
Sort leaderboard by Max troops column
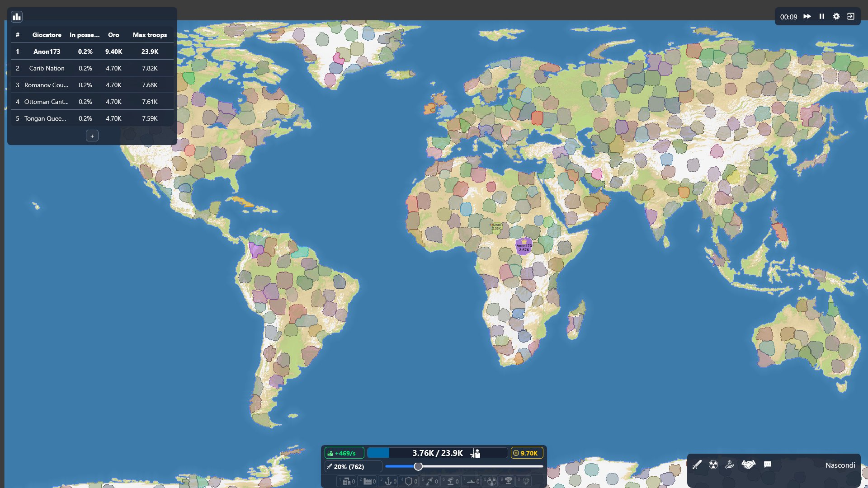click(150, 35)
